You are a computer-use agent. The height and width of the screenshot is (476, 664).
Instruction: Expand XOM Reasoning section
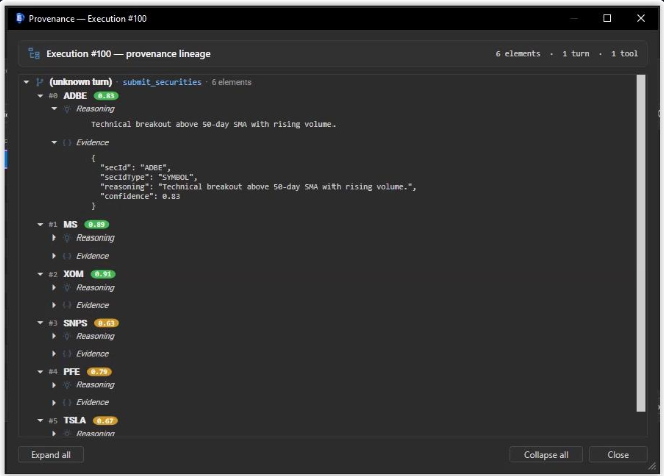pyautogui.click(x=54, y=288)
